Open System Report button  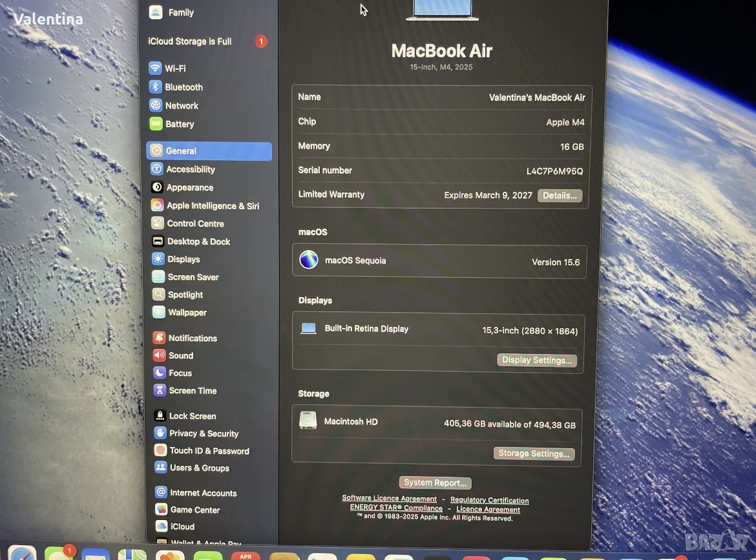[x=435, y=482]
